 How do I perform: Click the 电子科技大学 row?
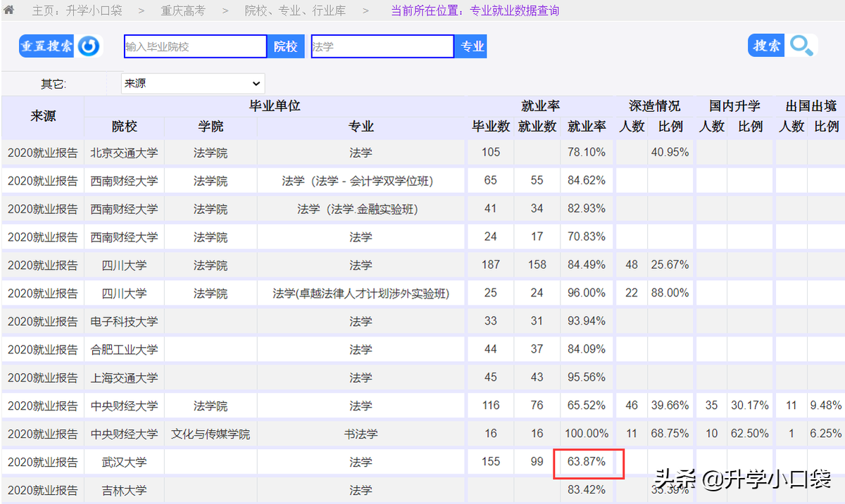(x=124, y=321)
